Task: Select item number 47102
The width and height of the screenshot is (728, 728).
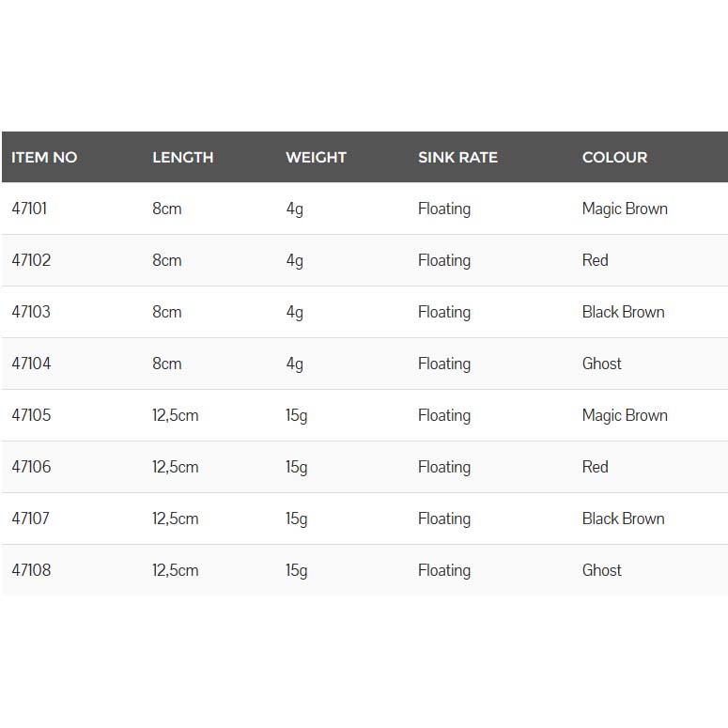Action: pyautogui.click(x=31, y=260)
